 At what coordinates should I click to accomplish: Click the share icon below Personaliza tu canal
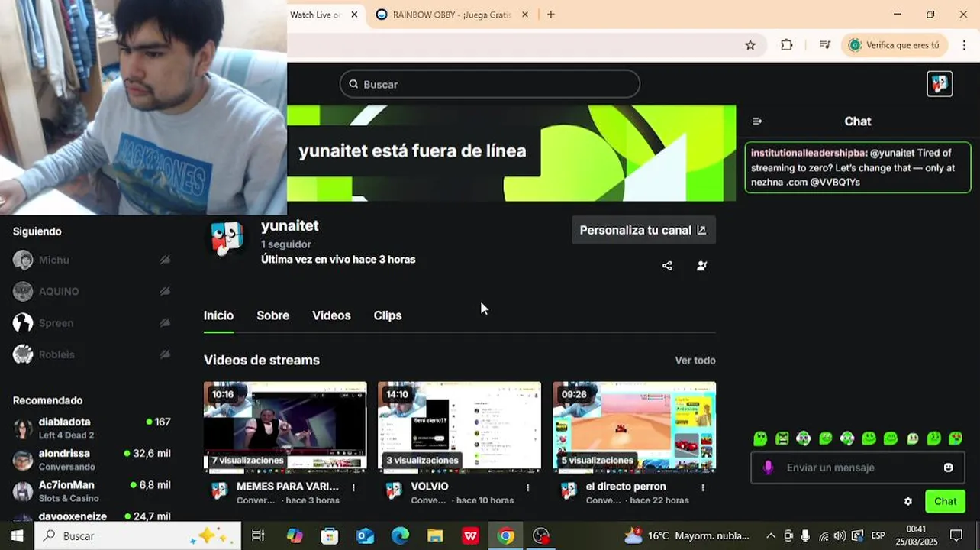667,266
